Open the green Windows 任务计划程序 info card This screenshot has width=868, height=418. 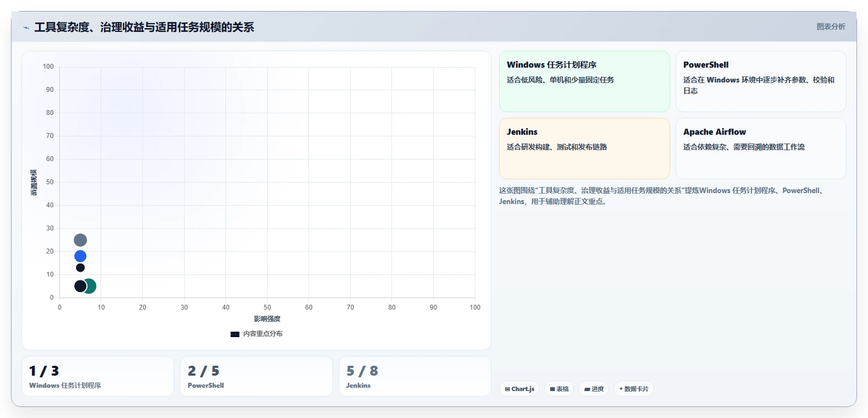click(x=584, y=81)
